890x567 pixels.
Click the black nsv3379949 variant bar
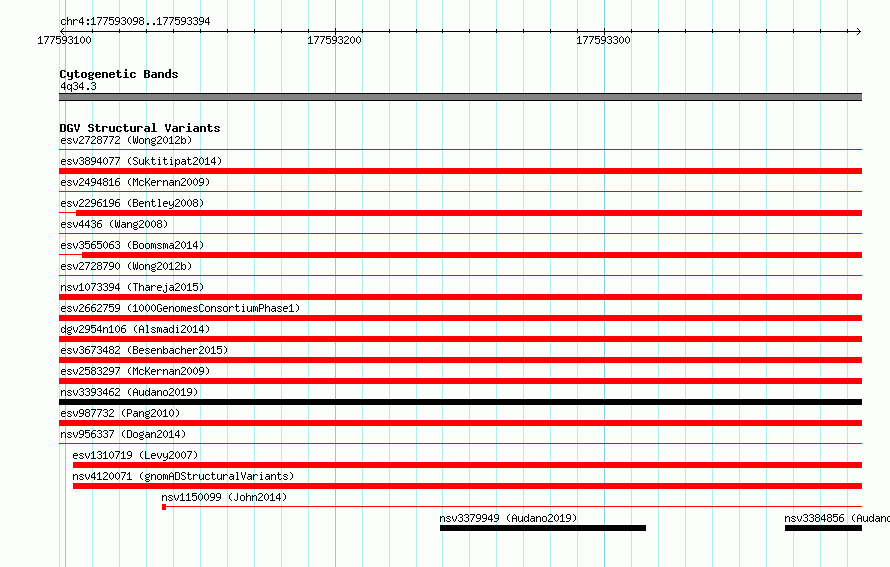click(543, 528)
